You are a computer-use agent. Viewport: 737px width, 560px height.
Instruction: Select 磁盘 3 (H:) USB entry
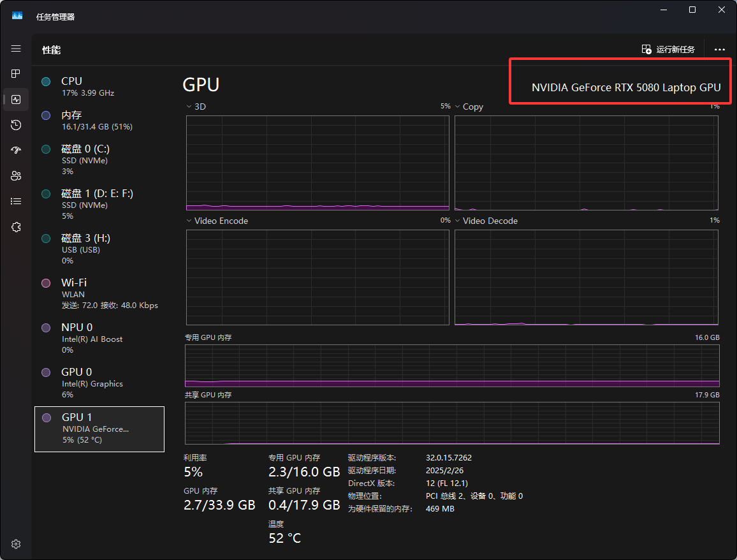[x=99, y=249]
